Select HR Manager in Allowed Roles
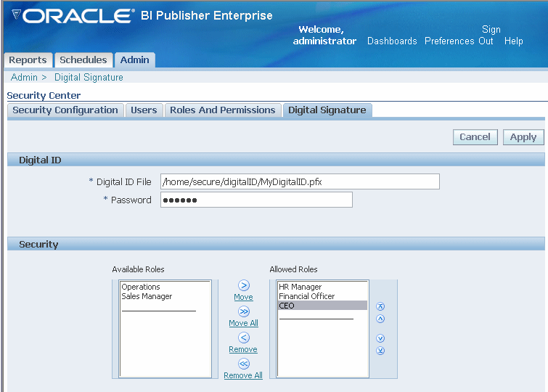Image resolution: width=548 pixels, height=392 pixels. [322, 287]
